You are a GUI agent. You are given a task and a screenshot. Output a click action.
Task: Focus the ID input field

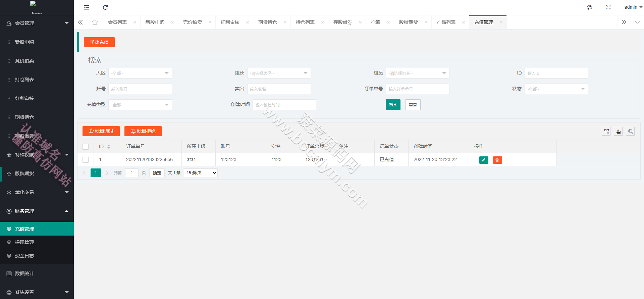pos(556,73)
